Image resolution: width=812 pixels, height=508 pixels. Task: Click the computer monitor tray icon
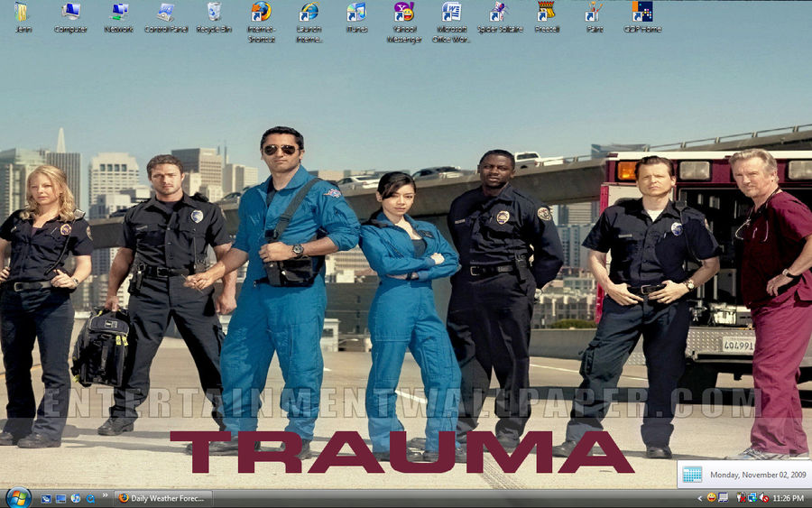[724, 498]
